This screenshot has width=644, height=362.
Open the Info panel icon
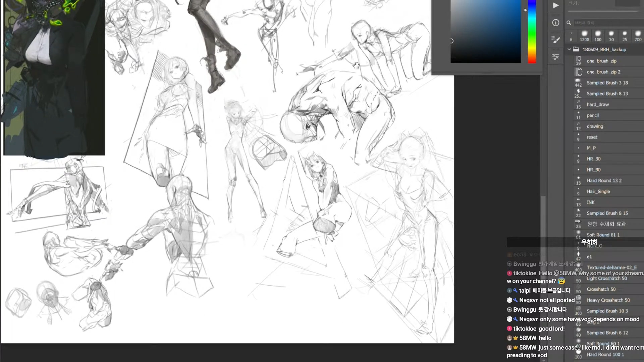tap(555, 23)
